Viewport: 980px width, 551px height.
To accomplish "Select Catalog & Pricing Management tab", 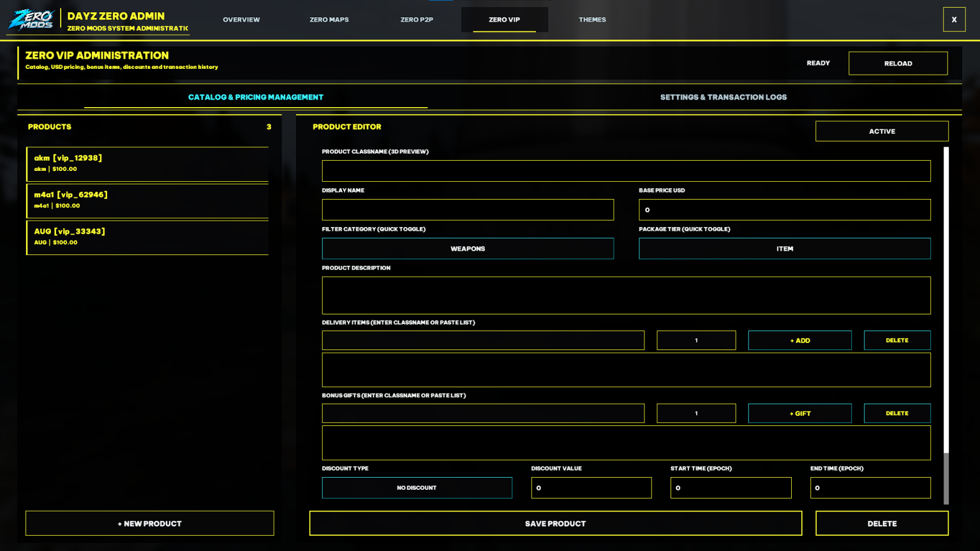I will (x=256, y=97).
